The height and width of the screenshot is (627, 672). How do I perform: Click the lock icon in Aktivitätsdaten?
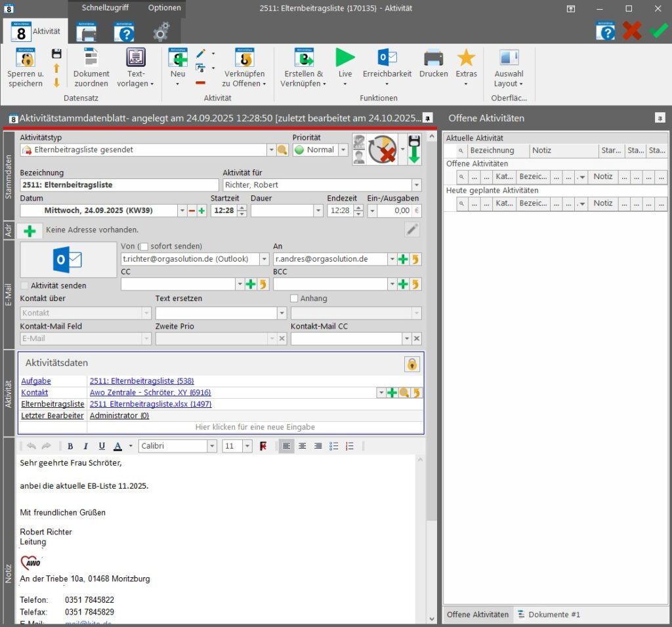tap(412, 365)
